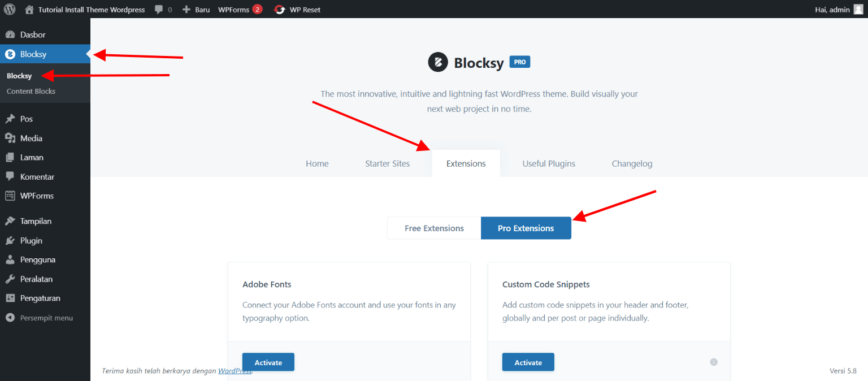The height and width of the screenshot is (381, 868).
Task: Switch to the Starter Sites tab
Action: point(387,163)
